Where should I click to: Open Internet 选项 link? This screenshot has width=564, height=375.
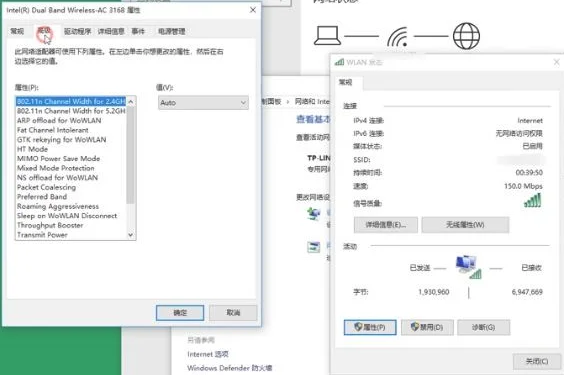pyautogui.click(x=208, y=355)
